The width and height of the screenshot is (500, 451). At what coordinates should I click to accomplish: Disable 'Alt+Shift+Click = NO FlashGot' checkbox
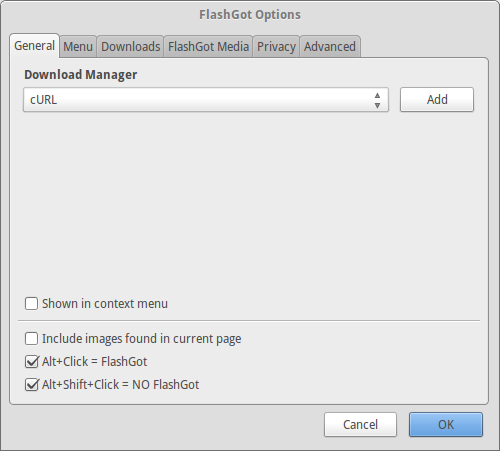(x=31, y=385)
